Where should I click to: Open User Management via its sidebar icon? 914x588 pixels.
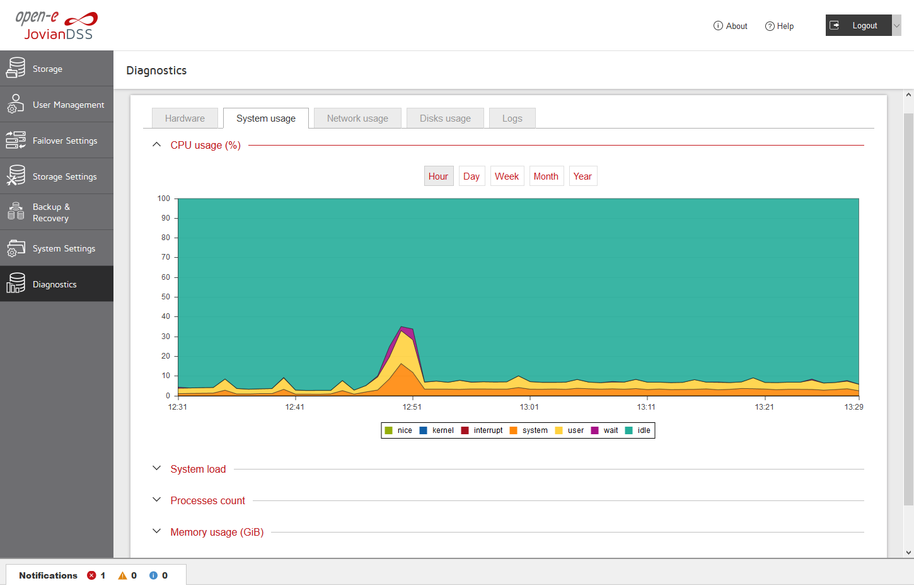click(16, 104)
